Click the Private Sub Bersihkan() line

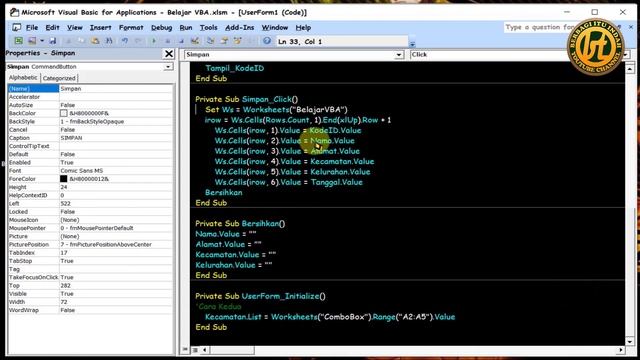(240, 224)
